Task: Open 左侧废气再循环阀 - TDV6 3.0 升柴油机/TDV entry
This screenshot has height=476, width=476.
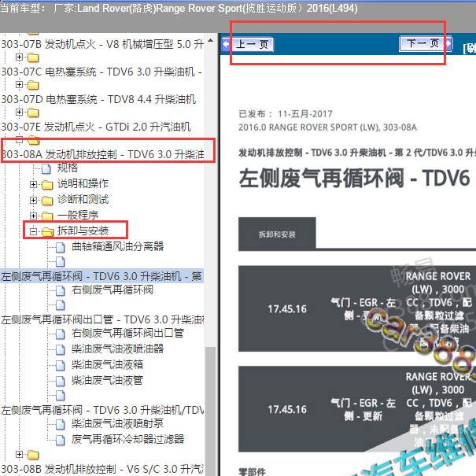Action: [102, 410]
